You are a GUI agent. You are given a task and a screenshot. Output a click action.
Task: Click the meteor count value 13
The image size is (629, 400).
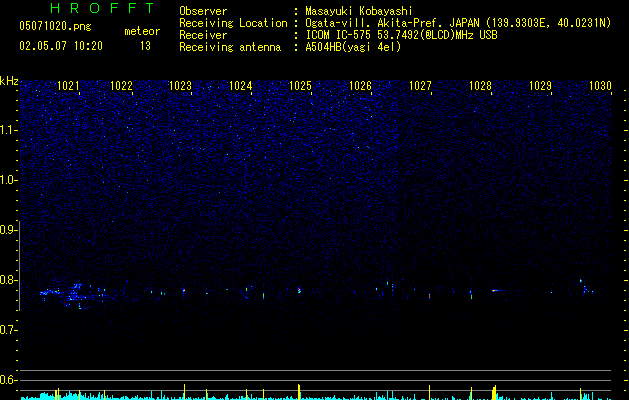(145, 46)
